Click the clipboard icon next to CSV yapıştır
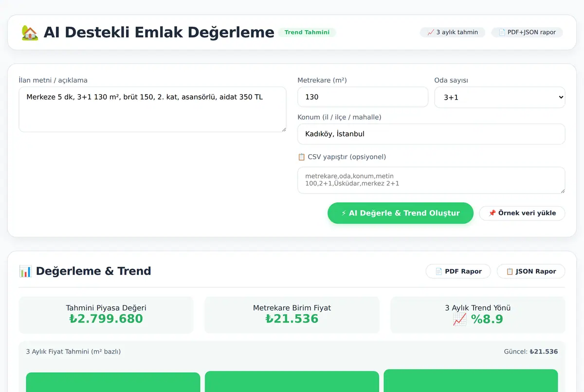Screen dimensions: 584x392 [301, 157]
